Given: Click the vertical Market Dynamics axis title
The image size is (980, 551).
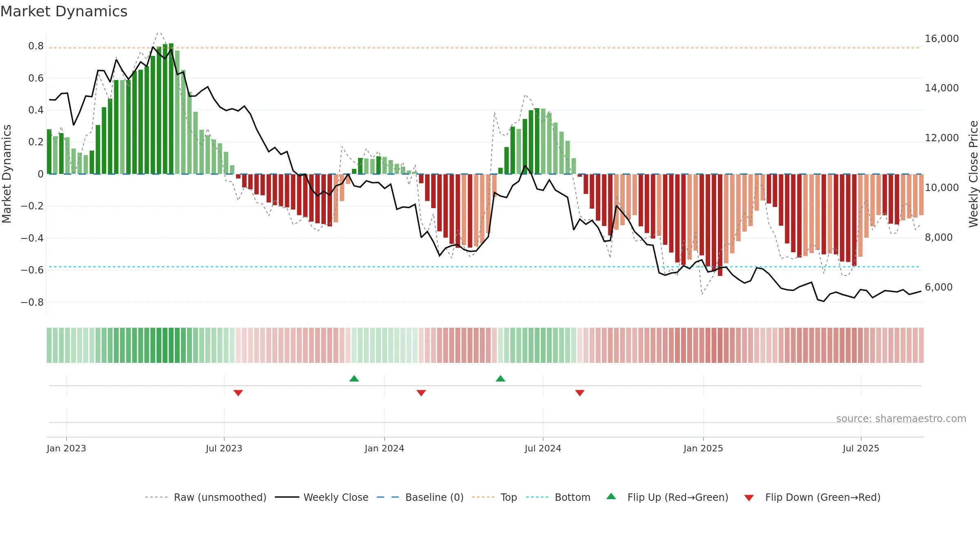Looking at the screenshot, I should click(7, 174).
